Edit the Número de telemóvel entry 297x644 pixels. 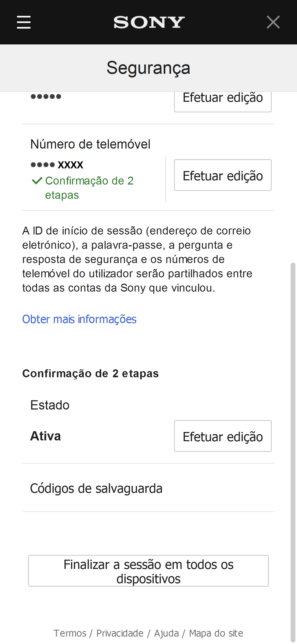[223, 175]
